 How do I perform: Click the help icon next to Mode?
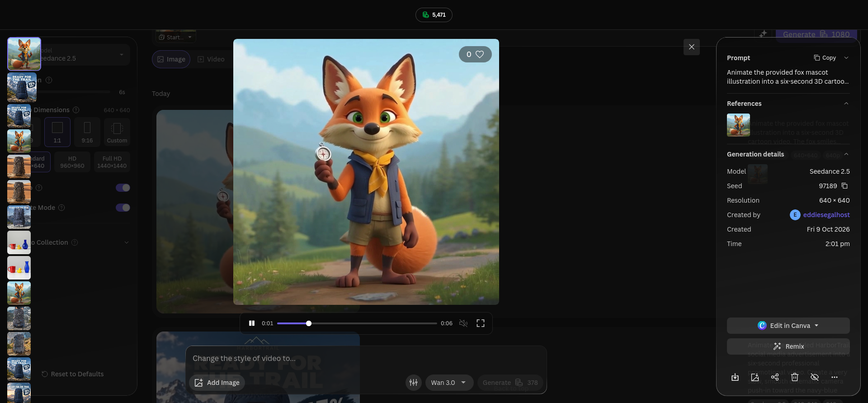[x=61, y=208]
